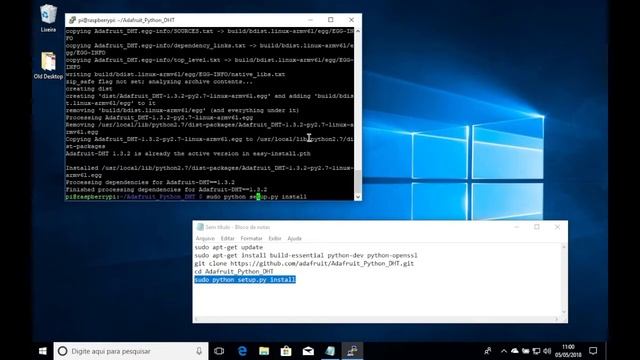Open the Lixeira recycle bin desktop icon
640x360 pixels.
(48, 18)
